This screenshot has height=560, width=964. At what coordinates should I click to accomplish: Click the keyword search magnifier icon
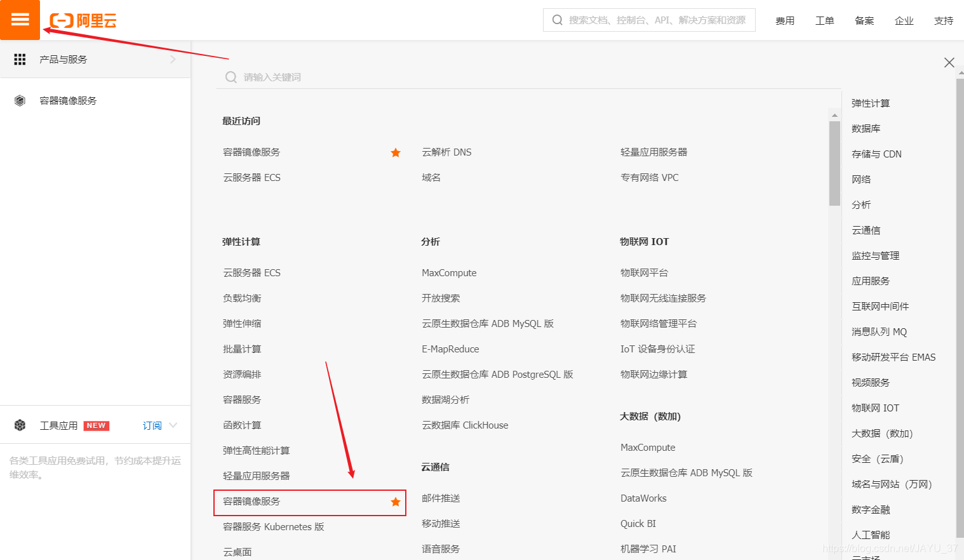coord(231,77)
